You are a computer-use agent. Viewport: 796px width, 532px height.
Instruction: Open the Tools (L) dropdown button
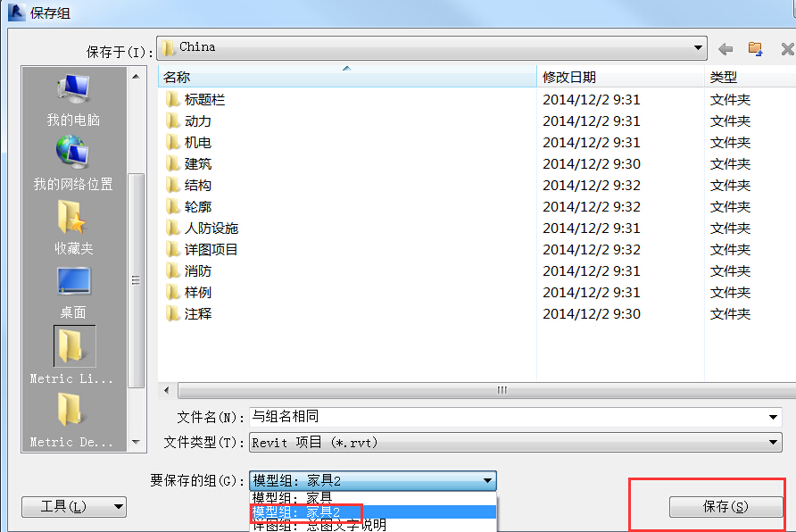74,506
